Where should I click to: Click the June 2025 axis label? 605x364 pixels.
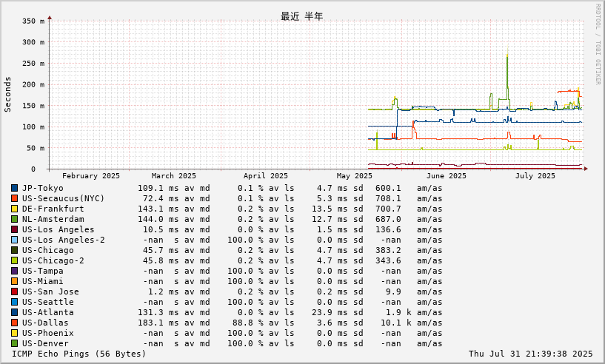coord(446,176)
